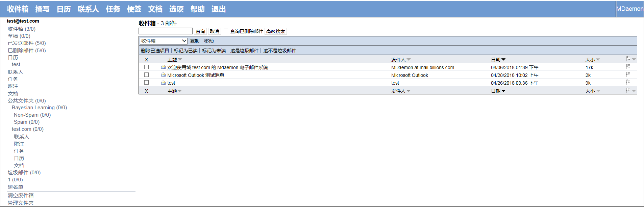This screenshot has width=644, height=207.
Task: Go to 联系人 in top navigation bar
Action: click(x=88, y=9)
